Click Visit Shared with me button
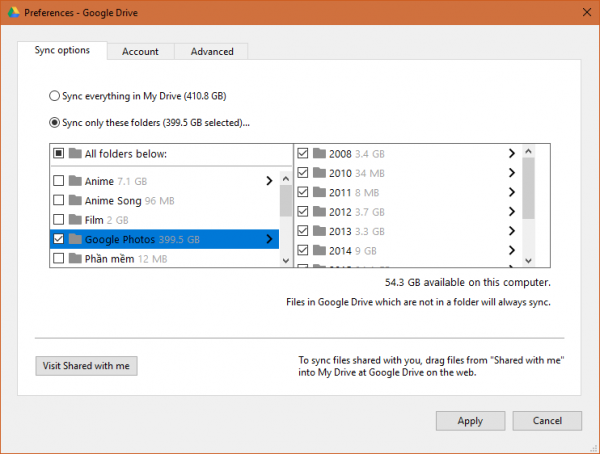Viewport: 600px width, 454px height. 86,366
